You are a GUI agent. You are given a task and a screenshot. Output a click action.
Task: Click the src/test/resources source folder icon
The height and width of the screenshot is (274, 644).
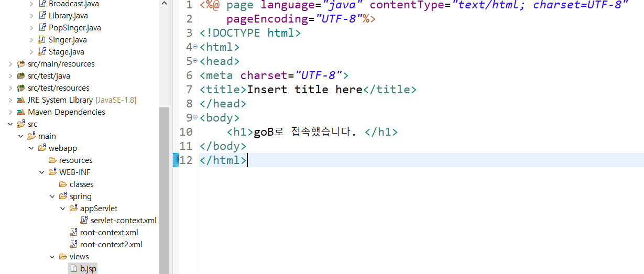(21, 87)
